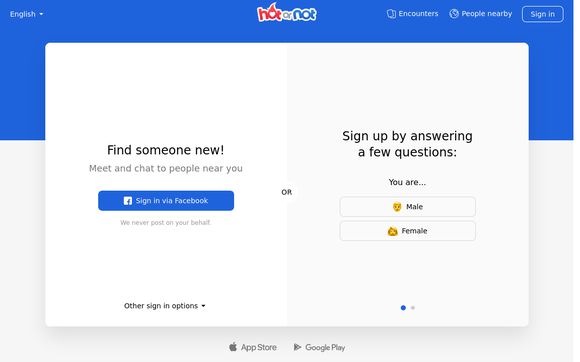The image size is (580, 362).
Task: Open the App Store link
Action: (x=253, y=347)
